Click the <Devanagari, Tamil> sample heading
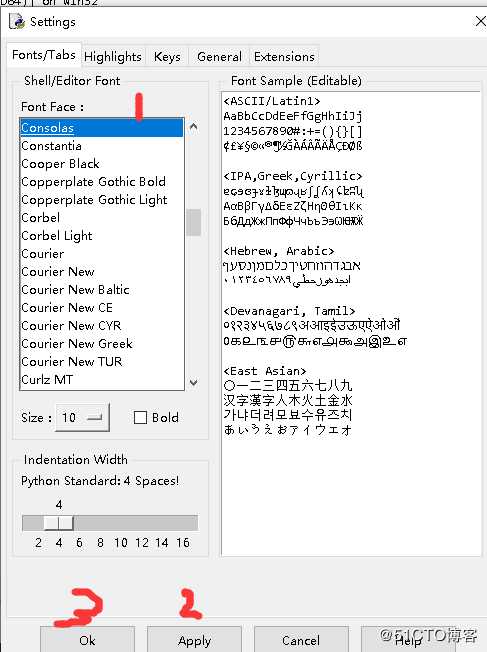 point(289,311)
